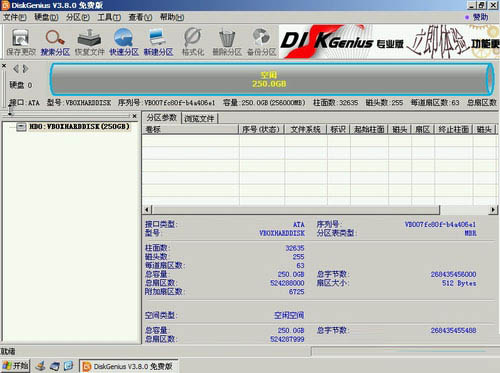The height and width of the screenshot is (373, 500).
Task: Open the 文件 menu
Action: [x=15, y=17]
